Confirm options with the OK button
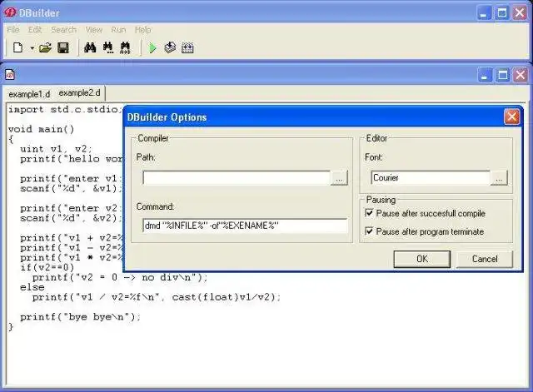This screenshot has width=533, height=392. pos(422,259)
